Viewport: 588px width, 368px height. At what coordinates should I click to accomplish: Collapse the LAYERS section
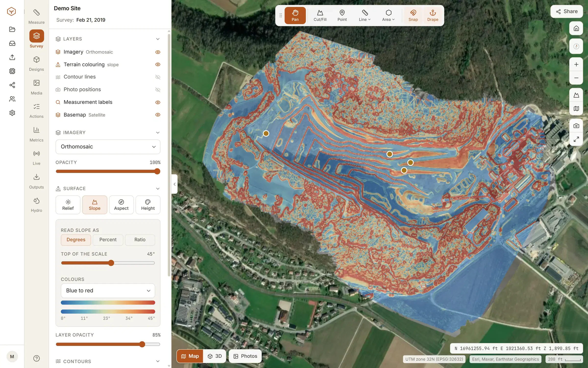(x=158, y=39)
